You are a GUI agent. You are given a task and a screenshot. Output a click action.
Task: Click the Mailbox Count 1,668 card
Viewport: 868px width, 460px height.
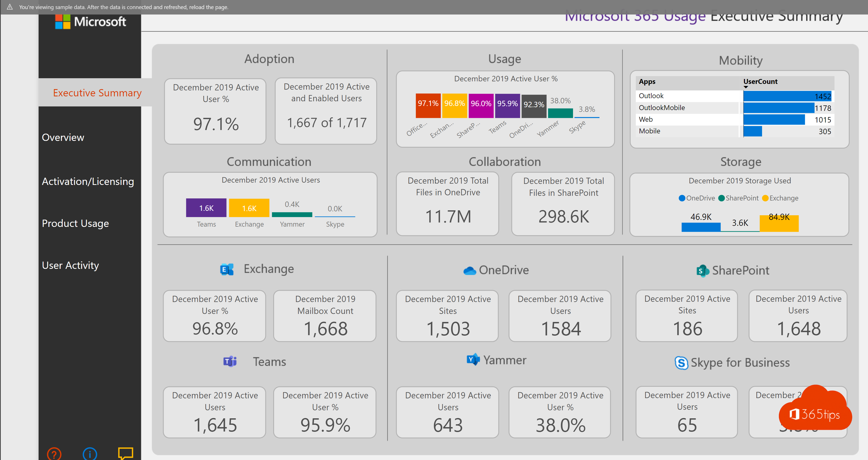click(x=325, y=316)
